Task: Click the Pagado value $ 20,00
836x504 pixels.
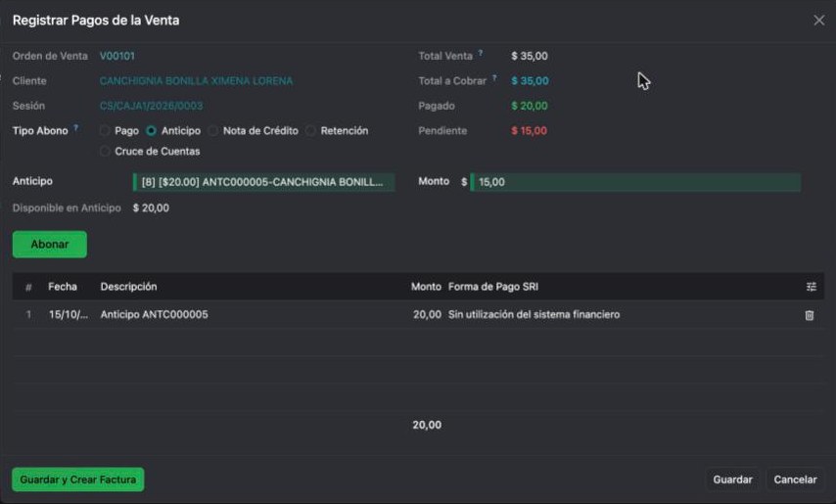Action: tap(530, 106)
